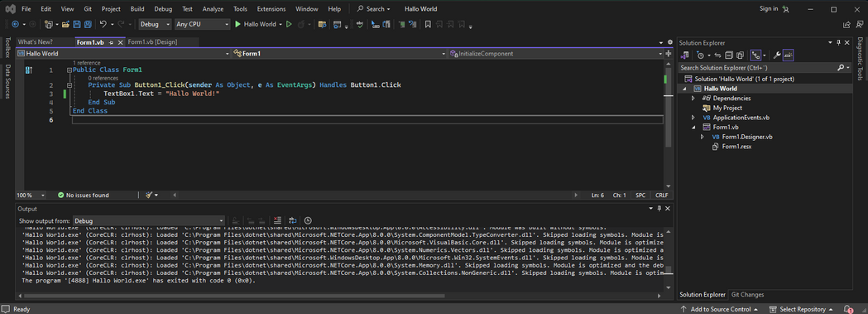Click the Collapse All icon in Solution Explorer
This screenshot has height=314, width=868.
(728, 55)
